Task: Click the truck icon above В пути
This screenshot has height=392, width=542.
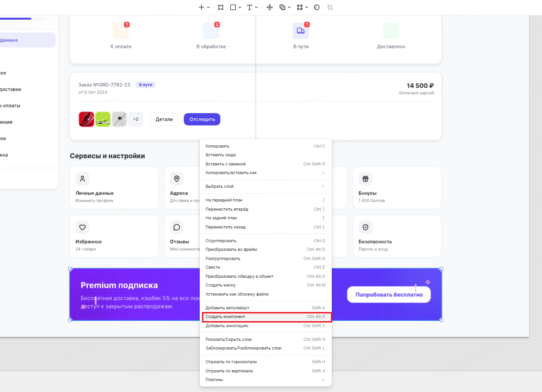Action: 301,30
